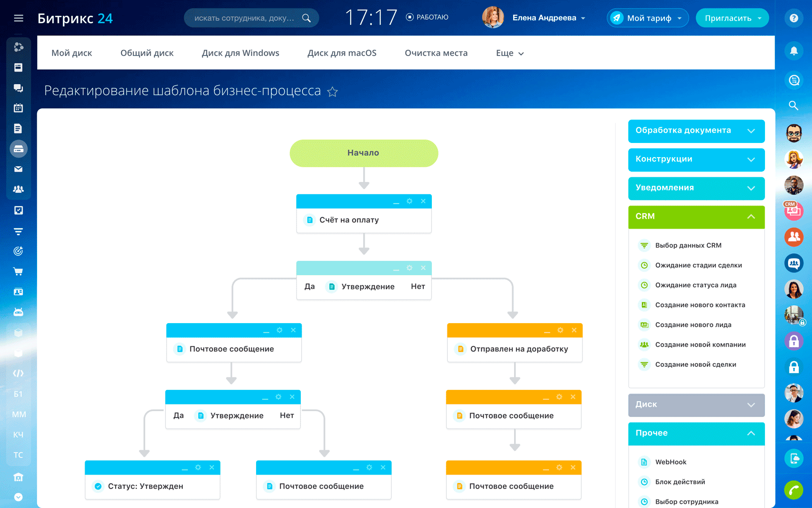Switch to the Общий диск tab

click(147, 53)
